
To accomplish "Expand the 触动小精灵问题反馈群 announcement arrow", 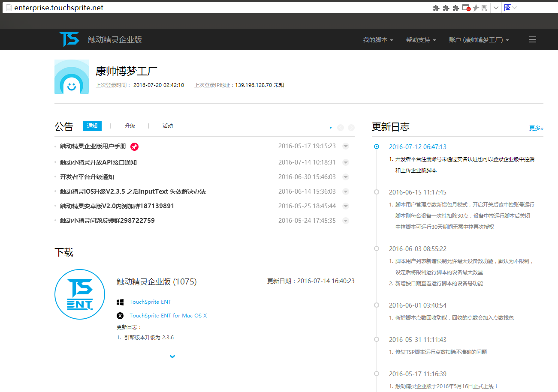I will tap(346, 221).
